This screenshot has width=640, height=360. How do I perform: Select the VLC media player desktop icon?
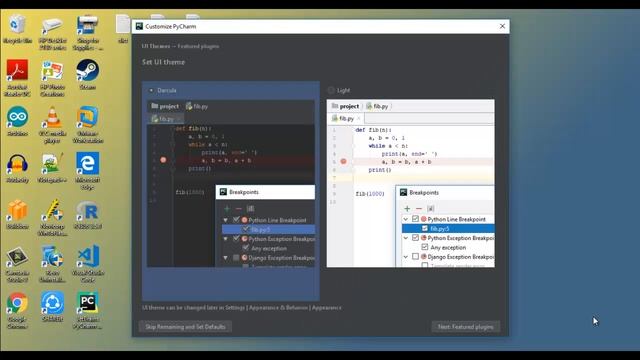[x=52, y=124]
